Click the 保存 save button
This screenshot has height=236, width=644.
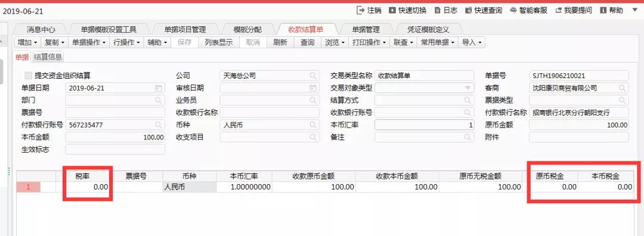[184, 42]
